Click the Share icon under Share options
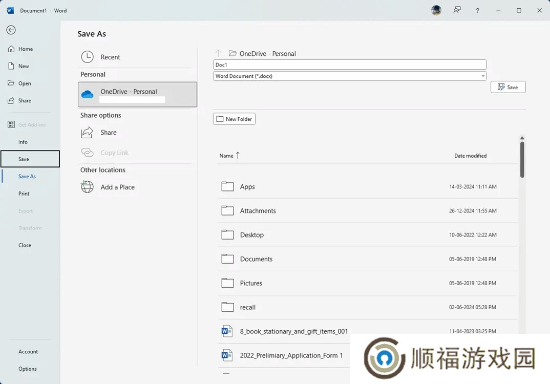550x384 pixels. point(87,133)
